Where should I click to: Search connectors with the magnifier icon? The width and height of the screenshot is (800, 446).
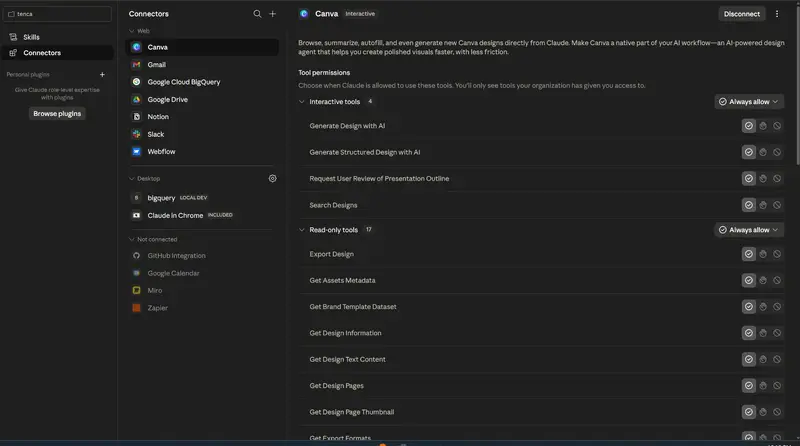(x=257, y=14)
